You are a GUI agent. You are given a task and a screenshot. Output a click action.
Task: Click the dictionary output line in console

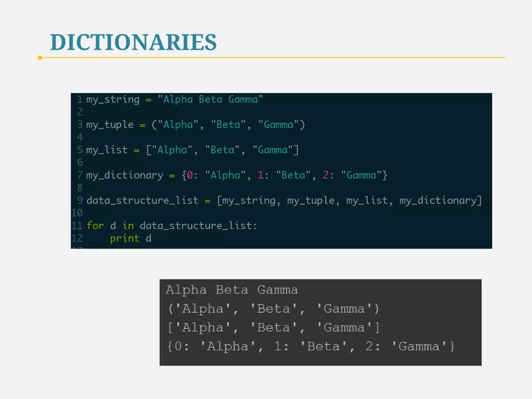(311, 347)
